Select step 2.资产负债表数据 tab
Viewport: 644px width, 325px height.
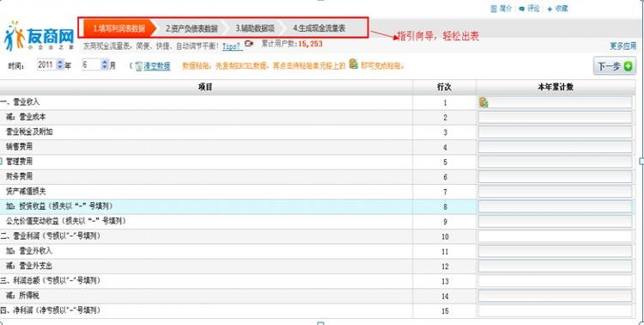coord(191,28)
